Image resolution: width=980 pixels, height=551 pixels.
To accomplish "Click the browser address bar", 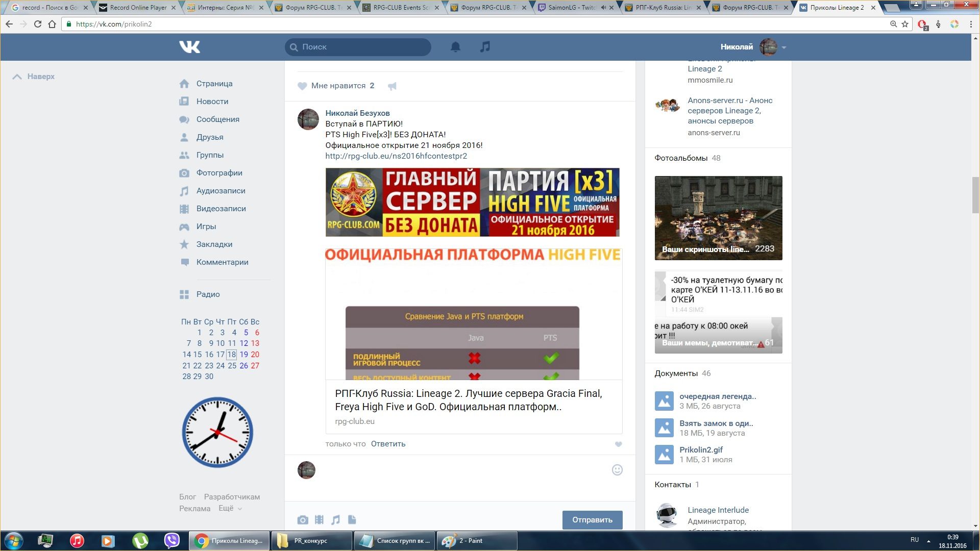I will (x=480, y=24).
